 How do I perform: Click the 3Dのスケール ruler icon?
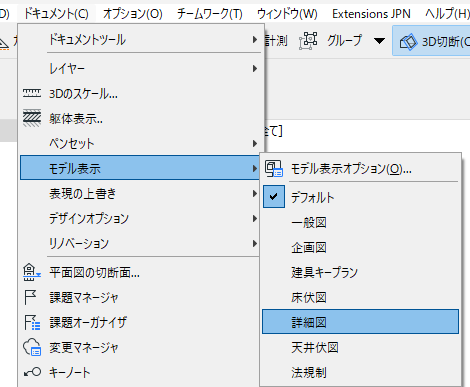[x=32, y=94]
